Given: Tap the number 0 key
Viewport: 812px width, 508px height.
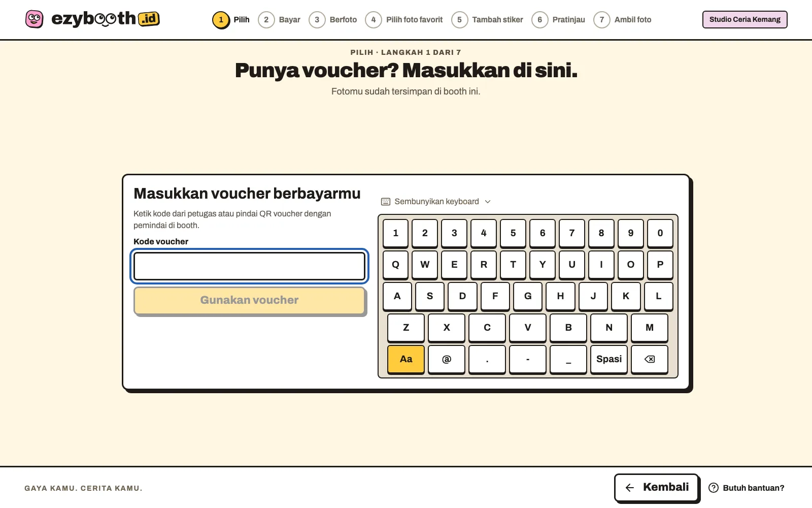Looking at the screenshot, I should pos(660,233).
